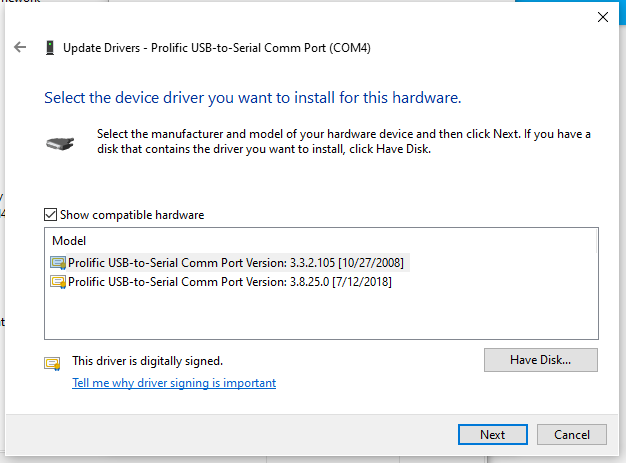Click the 'Select the device driver' heading

coord(252,98)
